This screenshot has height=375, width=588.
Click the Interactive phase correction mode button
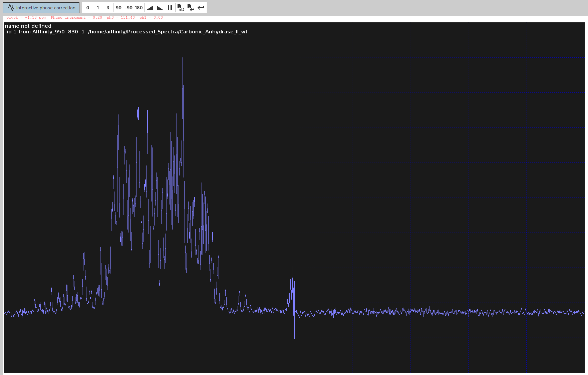coord(41,8)
